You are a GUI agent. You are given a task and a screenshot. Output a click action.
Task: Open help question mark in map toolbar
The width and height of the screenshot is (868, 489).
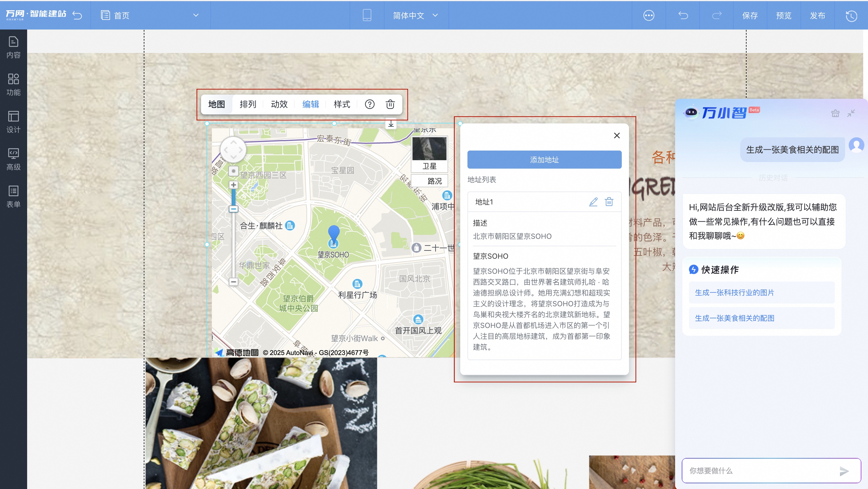pos(370,104)
